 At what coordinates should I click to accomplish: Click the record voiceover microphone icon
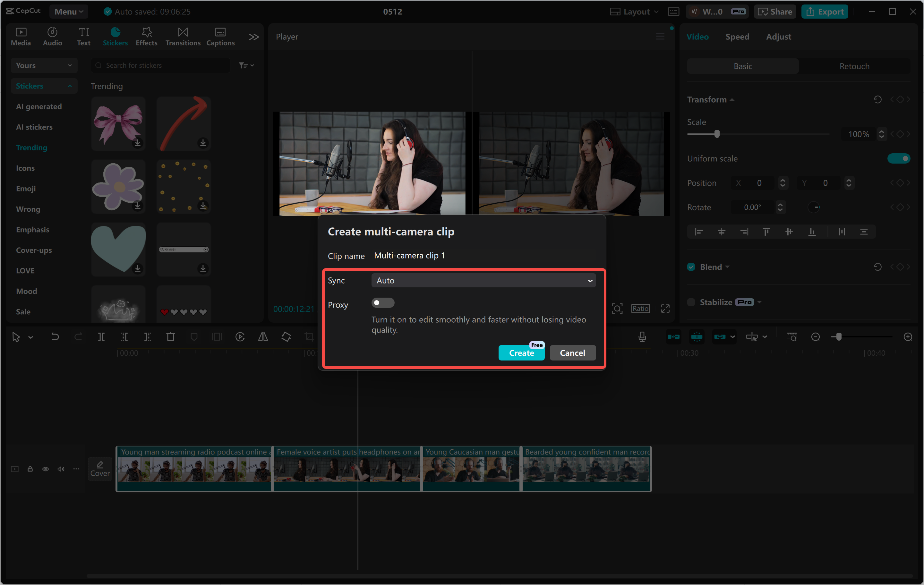click(x=642, y=337)
